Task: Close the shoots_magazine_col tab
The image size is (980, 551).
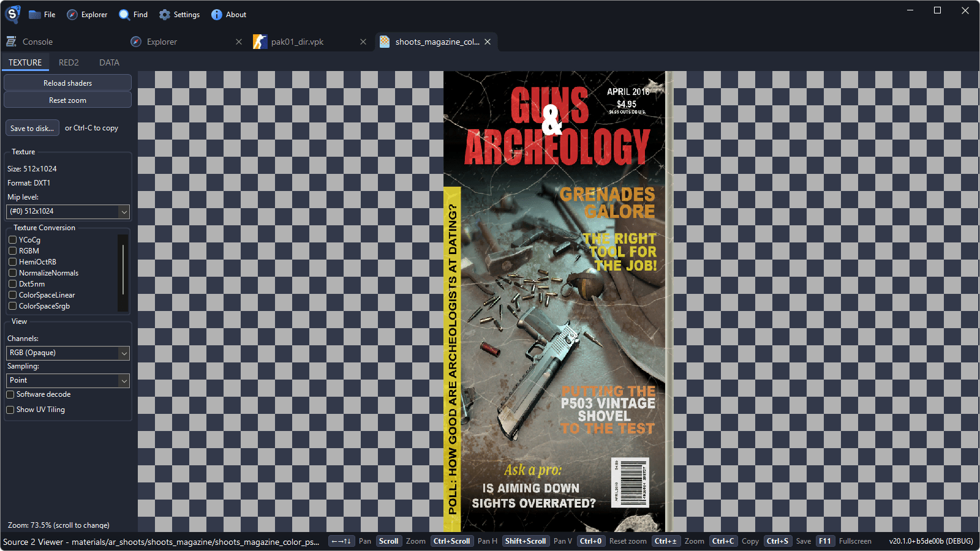Action: click(488, 42)
